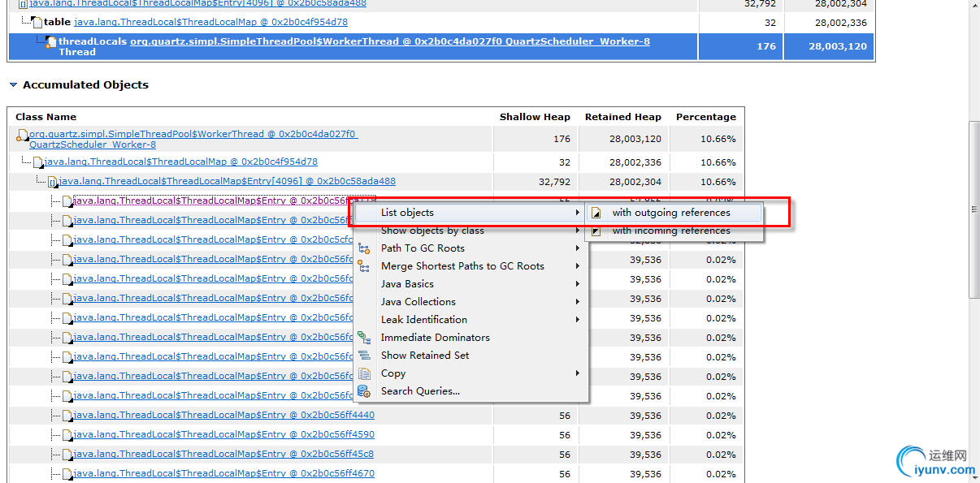The image size is (980, 483).
Task: Click retained heap 39,536 of Entry 0x2b0c56ff4590
Action: [x=645, y=435]
